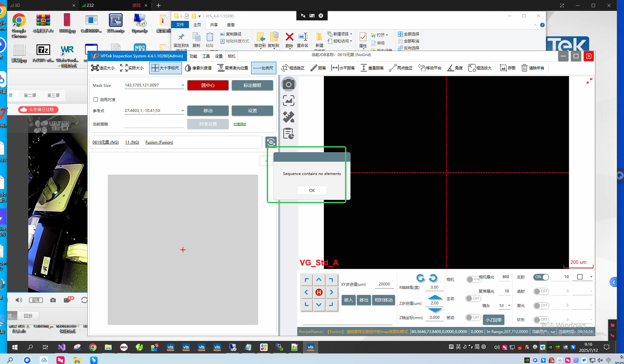The height and width of the screenshot is (364, 624).
Task: Toggle the 相机 Gray switch
Action: (x=473, y=279)
